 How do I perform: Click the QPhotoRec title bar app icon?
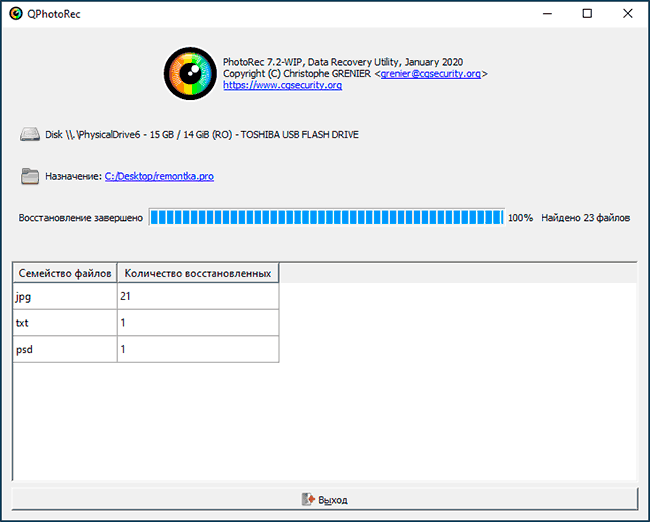[x=15, y=14]
